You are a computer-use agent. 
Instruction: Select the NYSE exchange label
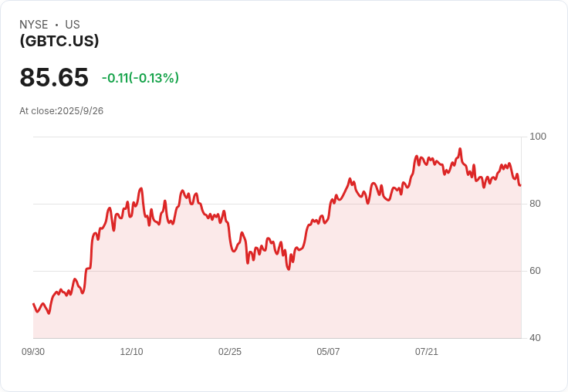click(34, 25)
